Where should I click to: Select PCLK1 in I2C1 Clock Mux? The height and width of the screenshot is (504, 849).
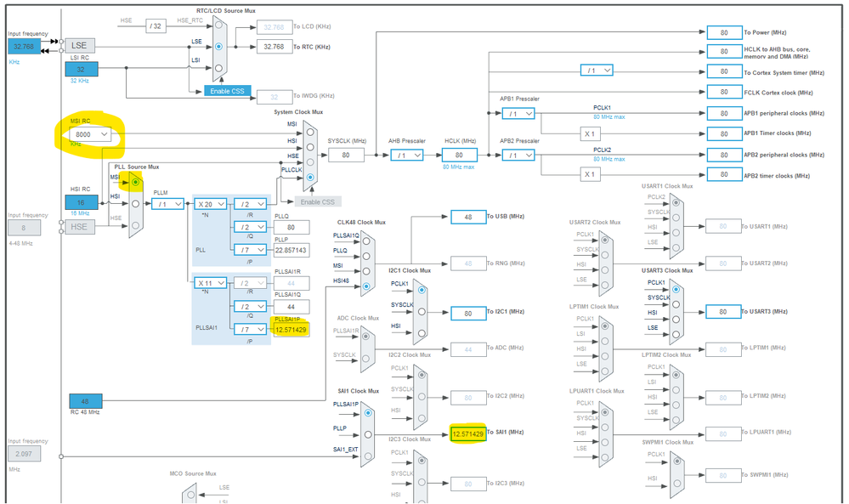pos(422,290)
